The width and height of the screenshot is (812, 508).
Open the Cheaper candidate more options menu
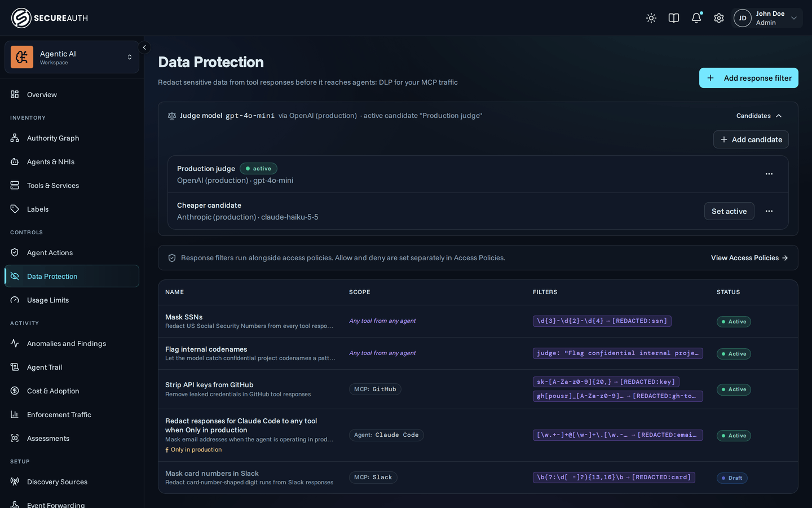pos(769,211)
